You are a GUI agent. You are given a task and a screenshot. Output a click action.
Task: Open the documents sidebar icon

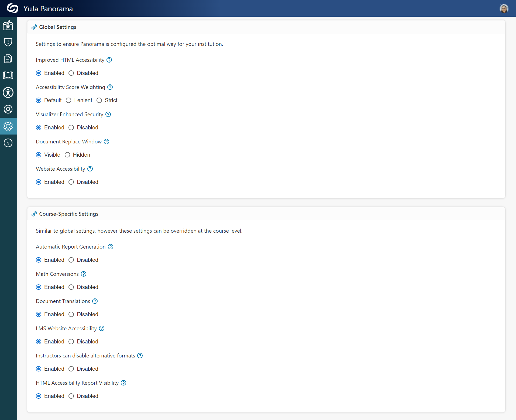[x=8, y=59]
